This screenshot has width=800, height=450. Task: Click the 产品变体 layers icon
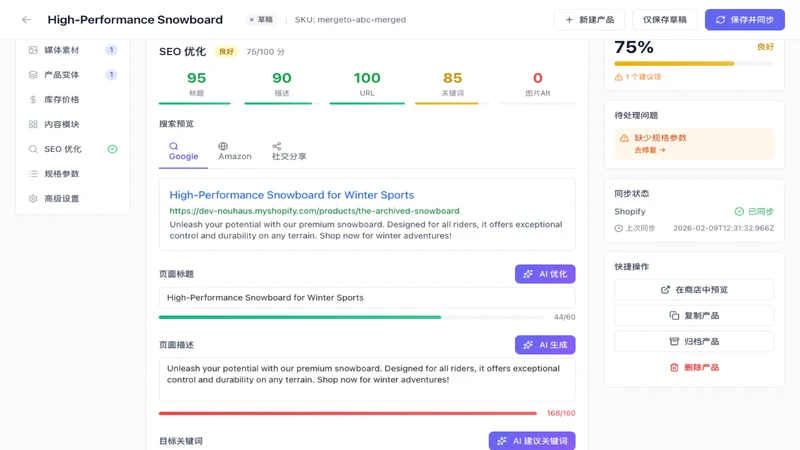tap(33, 75)
